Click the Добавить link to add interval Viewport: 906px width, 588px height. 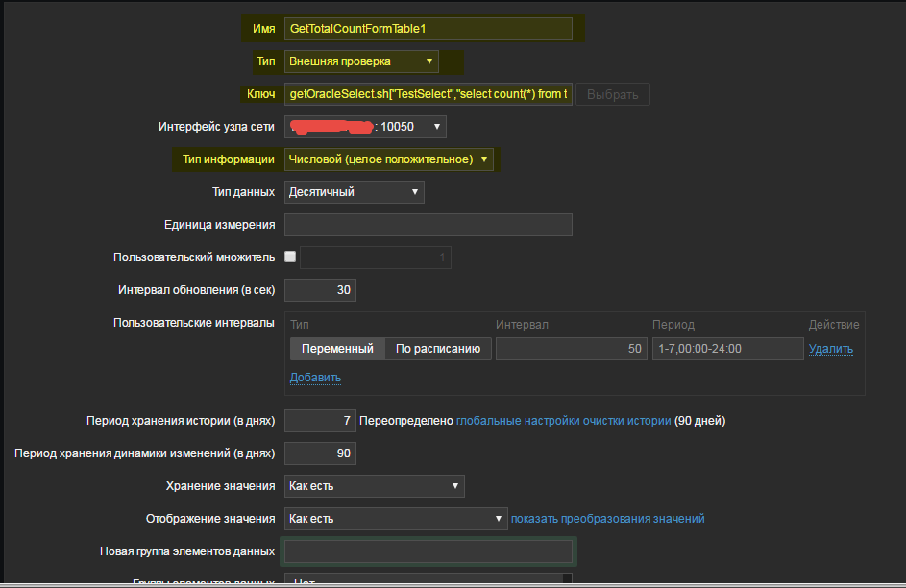tap(315, 378)
